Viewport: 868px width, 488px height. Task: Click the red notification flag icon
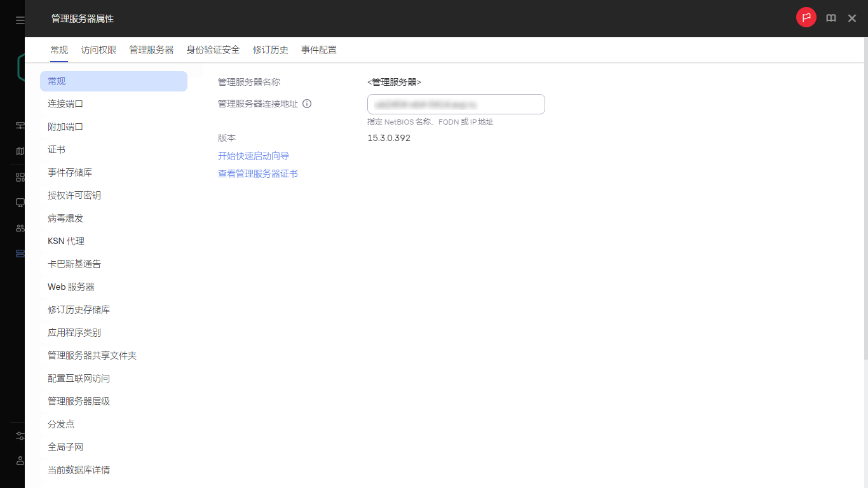pyautogui.click(x=806, y=17)
